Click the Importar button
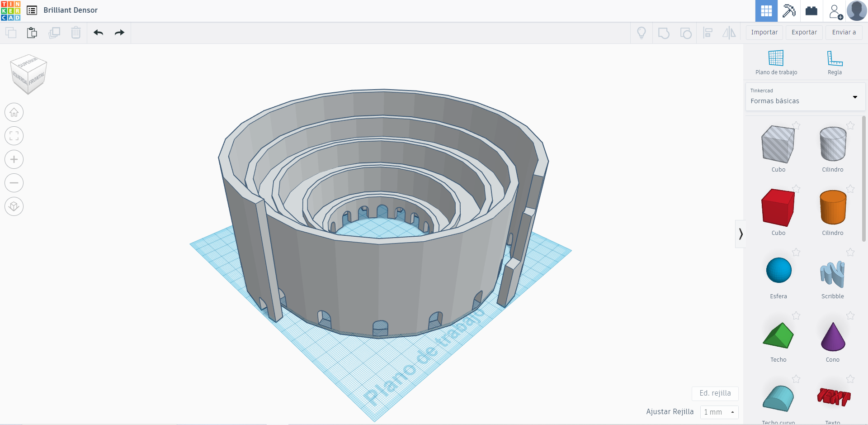Image resolution: width=868 pixels, height=425 pixels. [x=764, y=33]
